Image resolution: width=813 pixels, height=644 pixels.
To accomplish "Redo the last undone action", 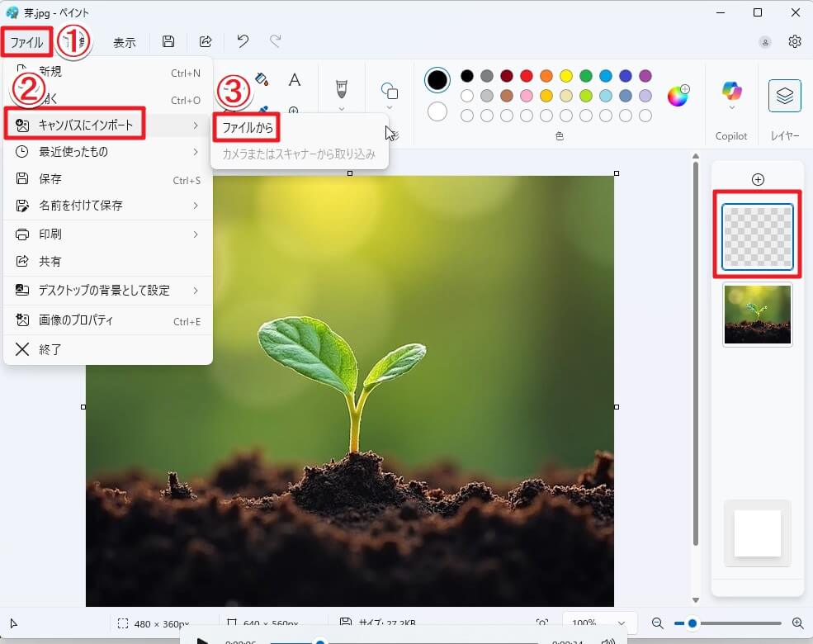I will point(276,41).
